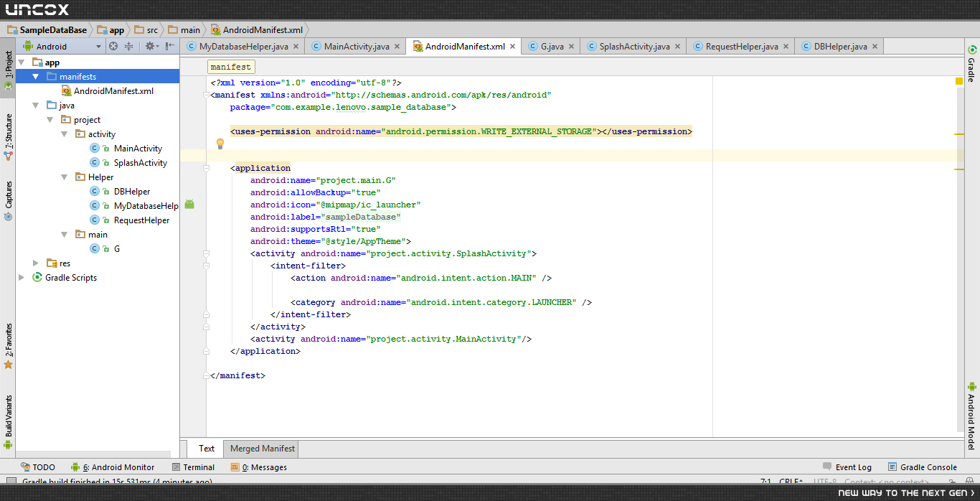Fold the application tag in the gutter
This screenshot has width=980, height=501.
(x=205, y=169)
